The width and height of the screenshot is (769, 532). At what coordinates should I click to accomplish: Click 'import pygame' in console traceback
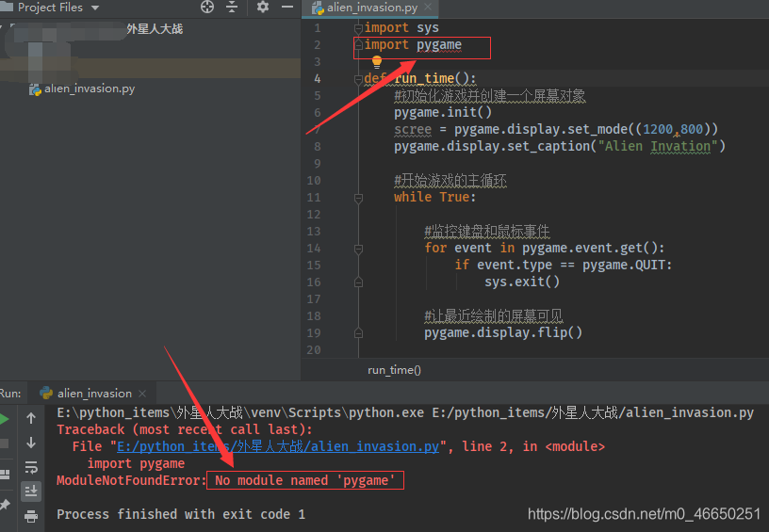136,463
